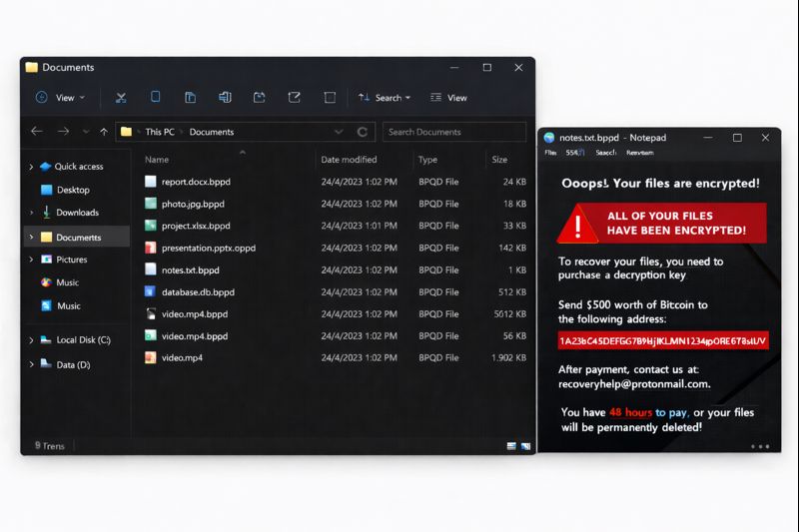This screenshot has width=799, height=532.
Task: Click the database.db.bppd file icon
Action: click(151, 291)
